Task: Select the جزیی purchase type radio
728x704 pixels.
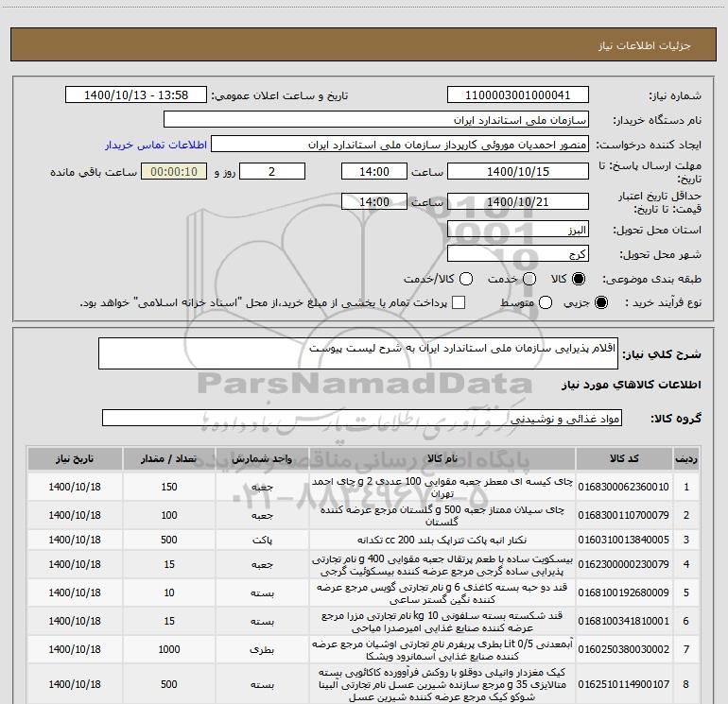Action: tap(600, 302)
